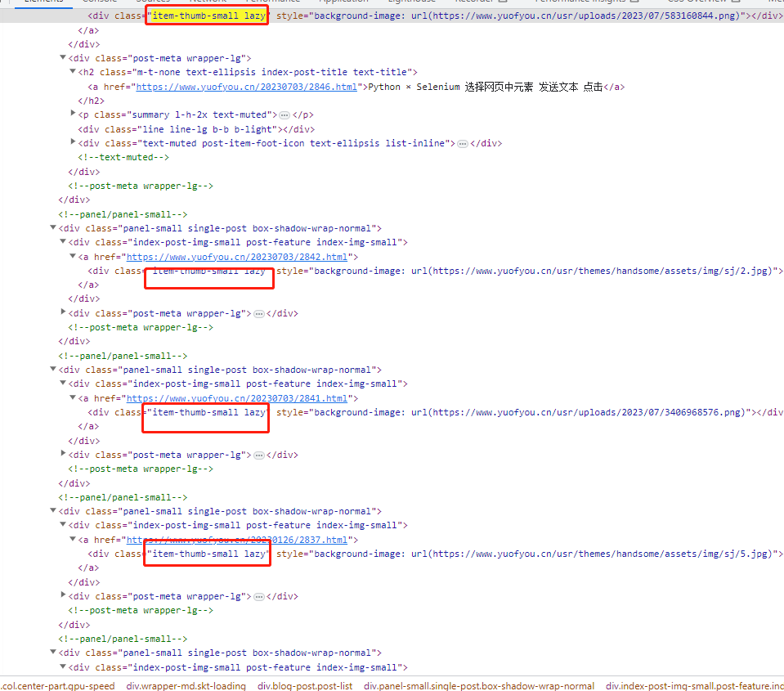784x691 pixels.
Task: Expand the summary paragraph node arrow
Action: 73,114
